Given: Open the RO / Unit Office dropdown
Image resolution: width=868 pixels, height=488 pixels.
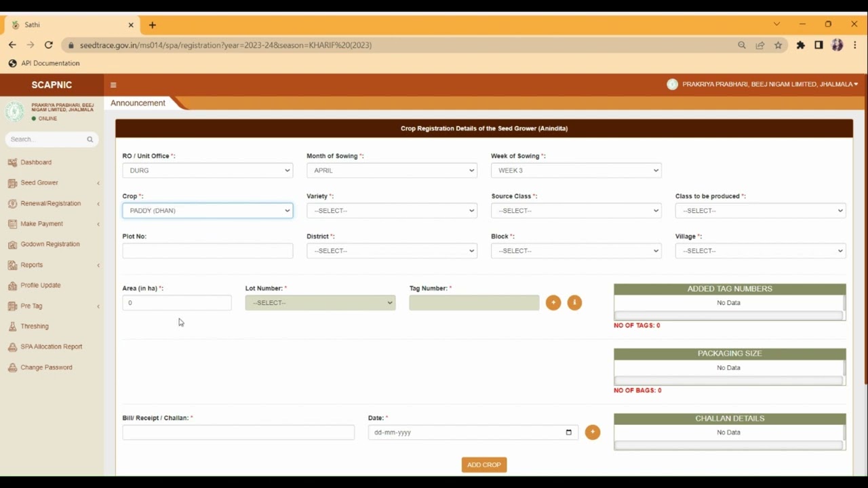Looking at the screenshot, I should pos(208,170).
